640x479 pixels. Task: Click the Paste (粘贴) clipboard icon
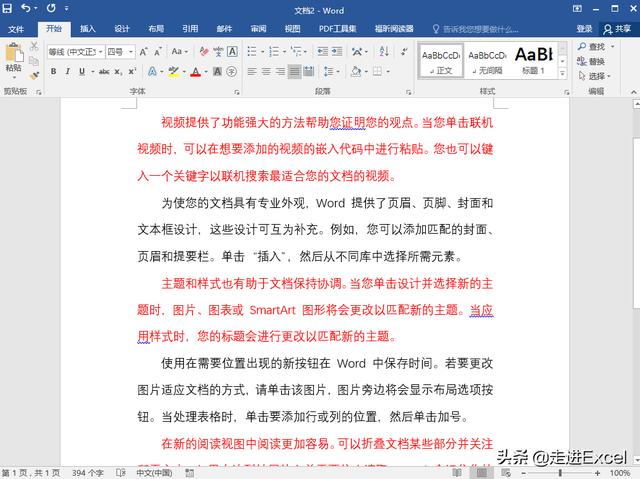click(x=13, y=53)
